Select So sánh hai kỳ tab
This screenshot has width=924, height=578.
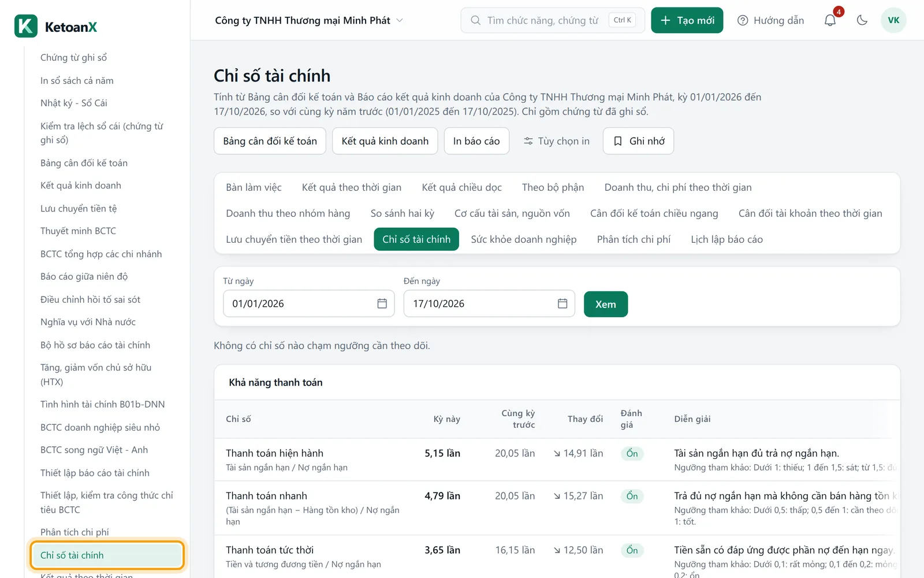pos(402,213)
